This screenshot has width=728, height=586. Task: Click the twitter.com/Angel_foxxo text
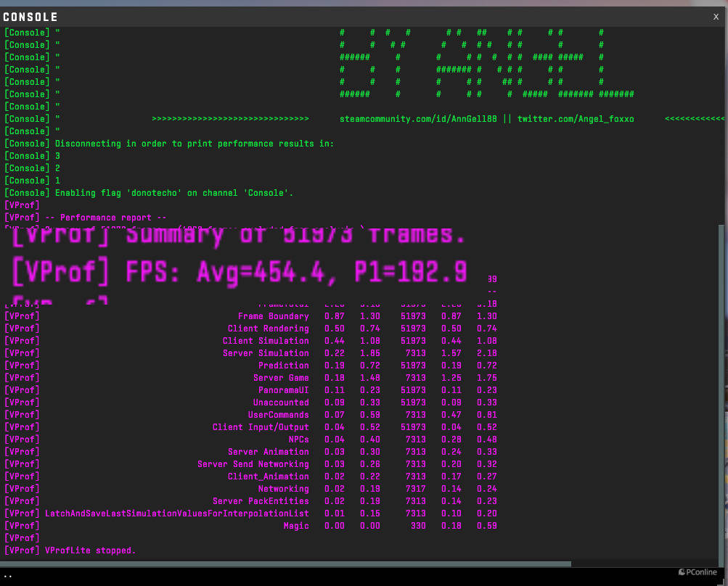click(x=576, y=119)
